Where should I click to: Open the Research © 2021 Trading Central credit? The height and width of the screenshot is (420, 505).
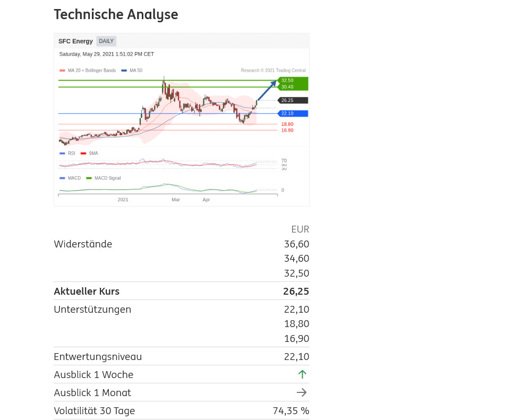tap(273, 70)
